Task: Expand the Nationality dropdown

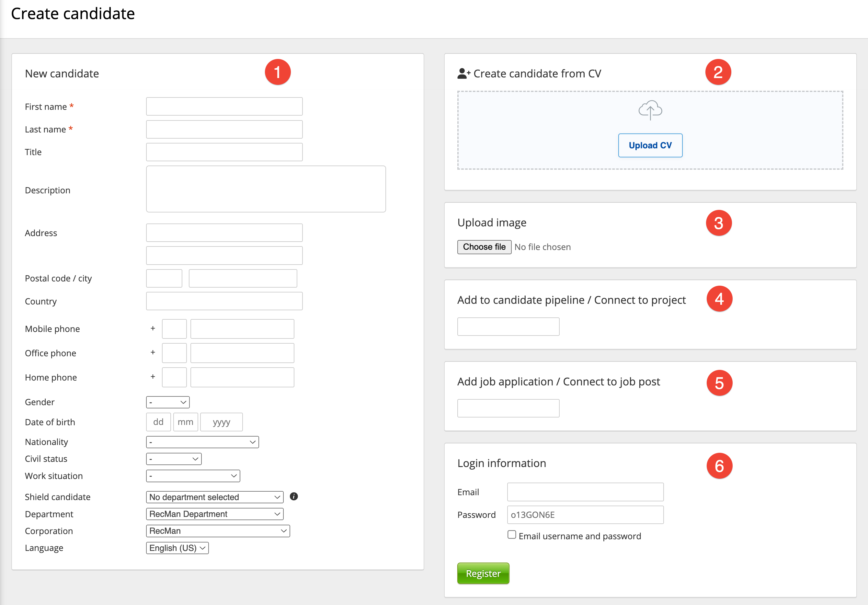Action: (x=202, y=442)
